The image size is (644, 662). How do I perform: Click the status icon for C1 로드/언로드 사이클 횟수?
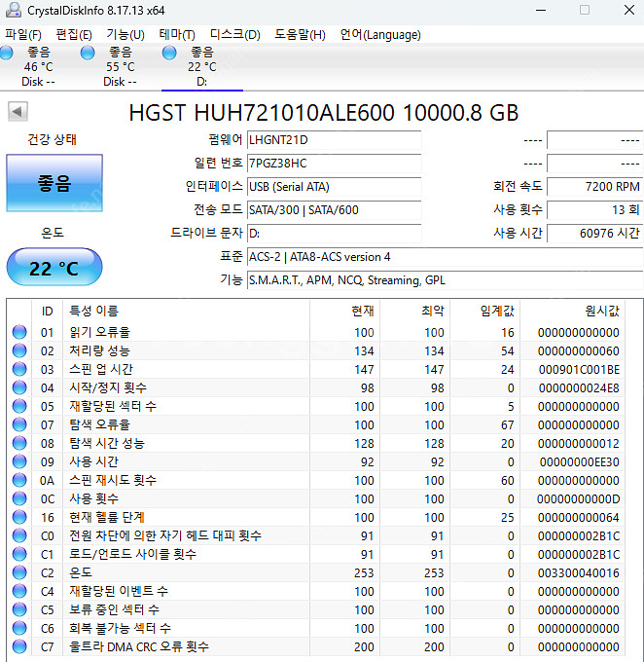point(19,554)
